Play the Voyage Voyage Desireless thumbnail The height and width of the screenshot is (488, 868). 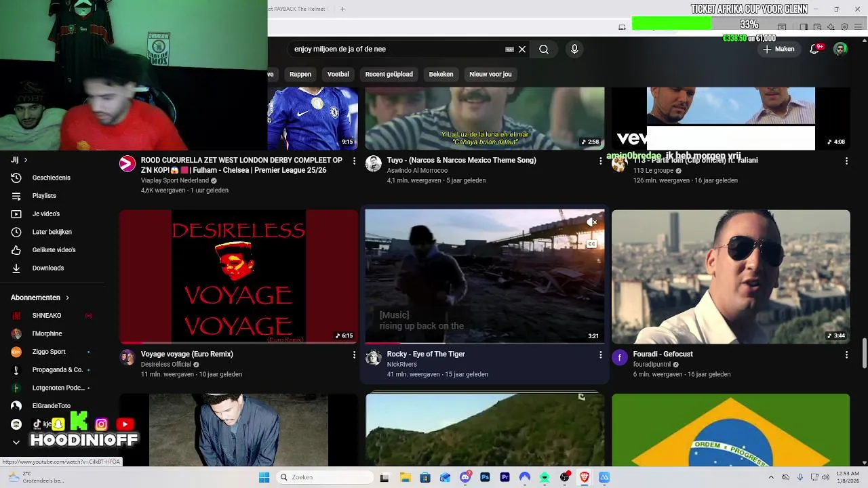239,277
